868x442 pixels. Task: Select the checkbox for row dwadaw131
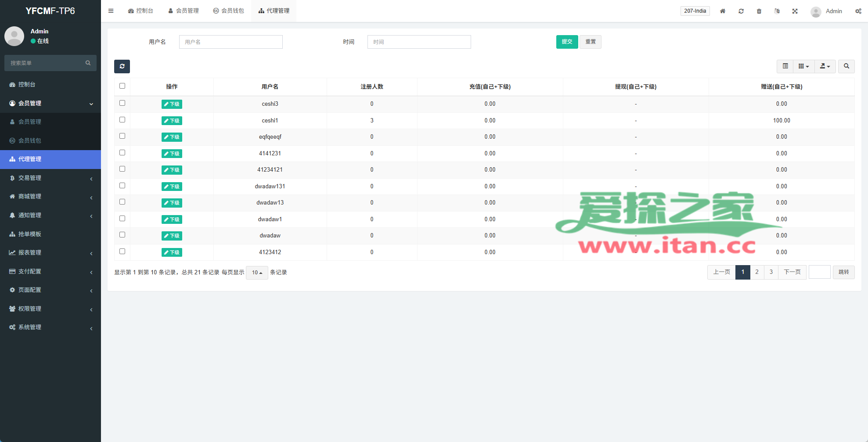point(122,186)
